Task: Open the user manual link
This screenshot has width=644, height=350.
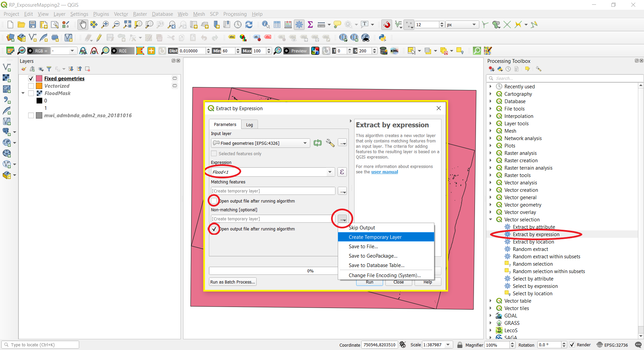Action: [x=384, y=172]
